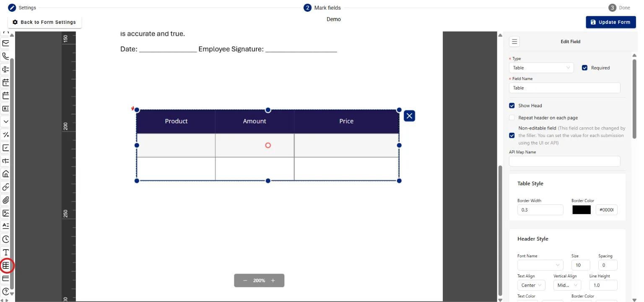Open the field Type dropdown
The image size is (644, 302).
[x=541, y=68]
